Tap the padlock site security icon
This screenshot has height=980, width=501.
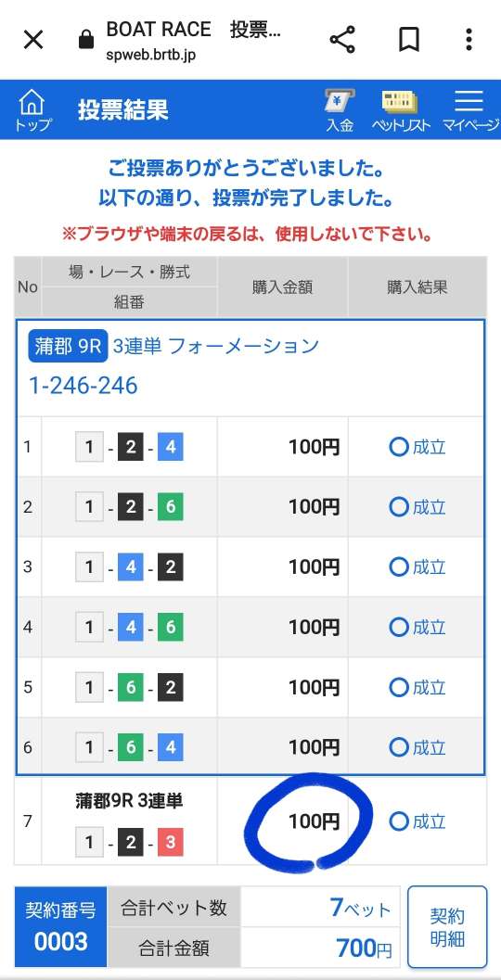(86, 40)
